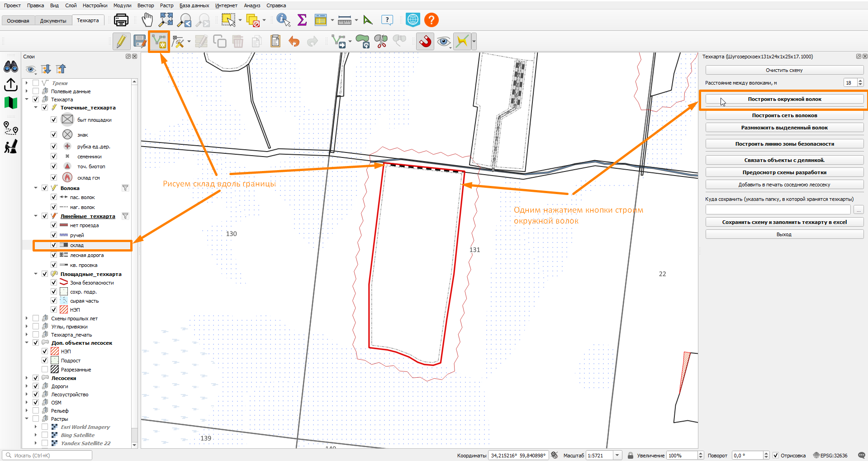Click the Add line feature tool
The height and width of the screenshot is (461, 868).
point(159,42)
